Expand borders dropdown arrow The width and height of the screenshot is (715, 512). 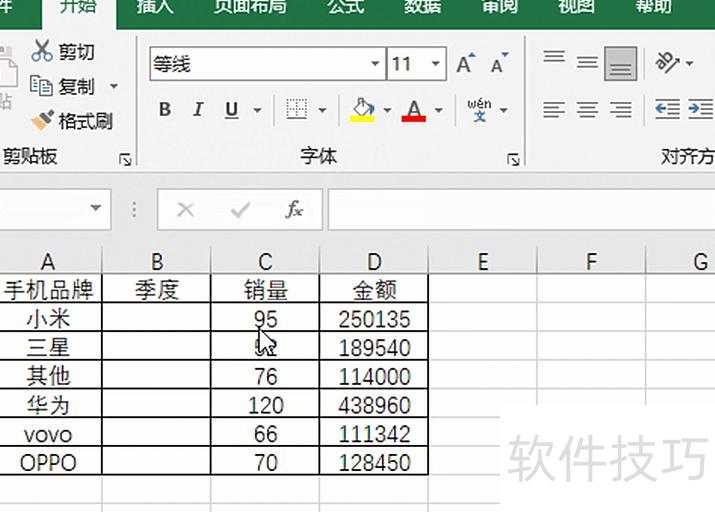322,110
